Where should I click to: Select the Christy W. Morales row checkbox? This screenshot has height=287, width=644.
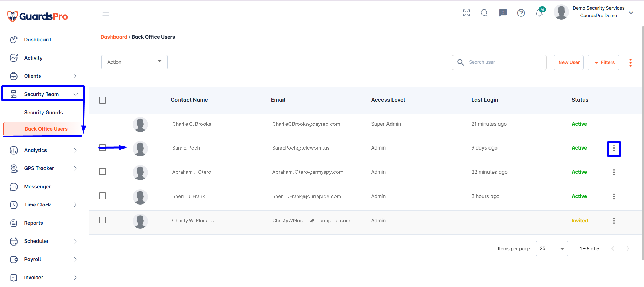click(102, 220)
